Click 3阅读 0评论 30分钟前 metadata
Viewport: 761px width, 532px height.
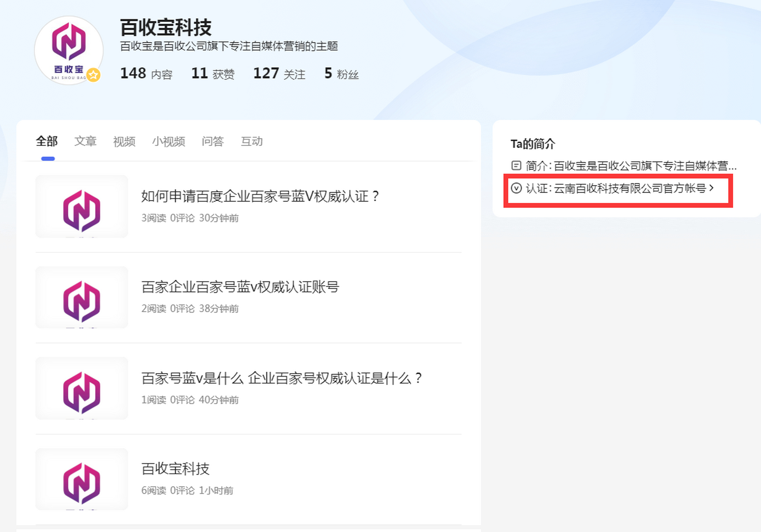click(190, 218)
